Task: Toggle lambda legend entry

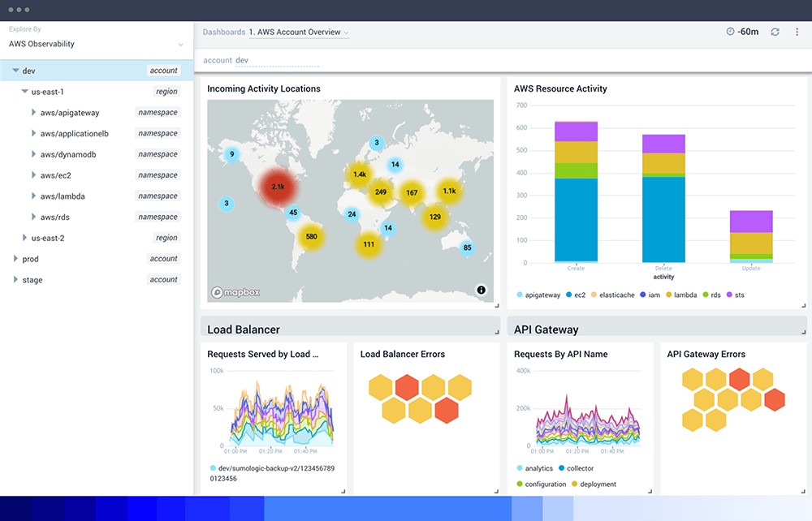Action: (x=681, y=295)
